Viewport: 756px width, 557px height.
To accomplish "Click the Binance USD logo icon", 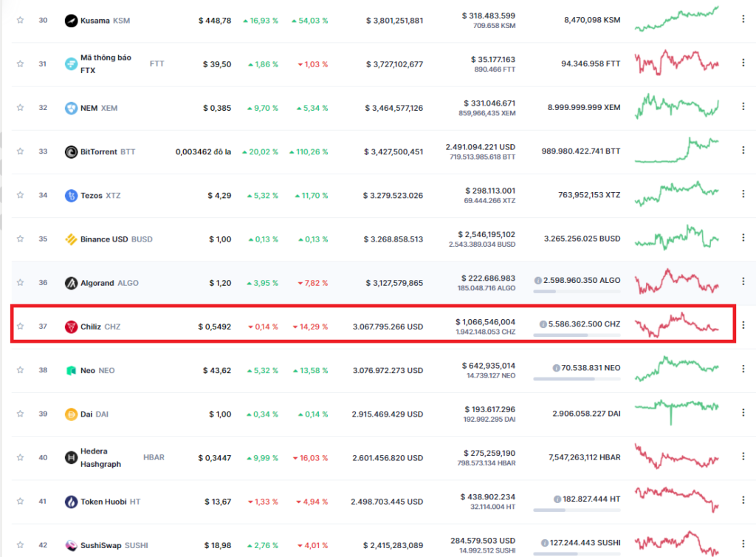I will pyautogui.click(x=71, y=239).
